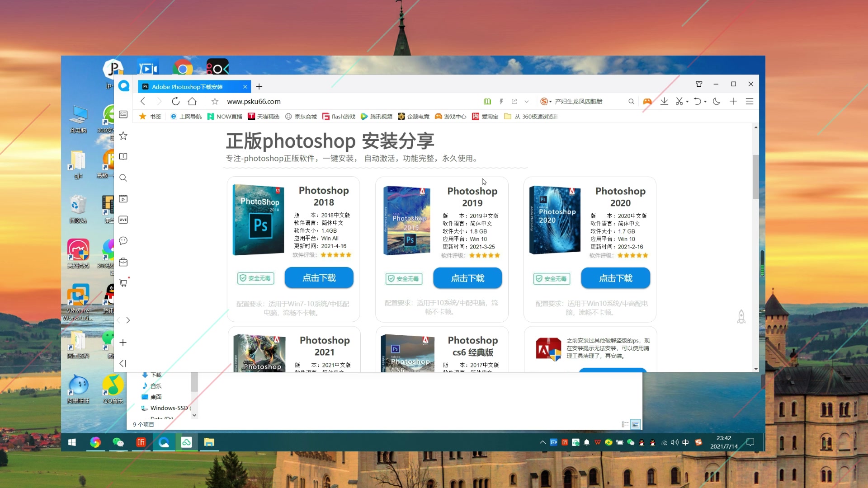The width and height of the screenshot is (868, 488).
Task: Open the search magnifier sidebar icon
Action: click(x=123, y=178)
